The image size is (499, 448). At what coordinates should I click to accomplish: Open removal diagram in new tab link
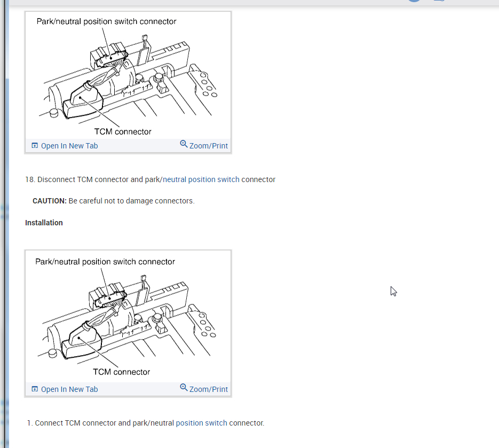click(69, 146)
